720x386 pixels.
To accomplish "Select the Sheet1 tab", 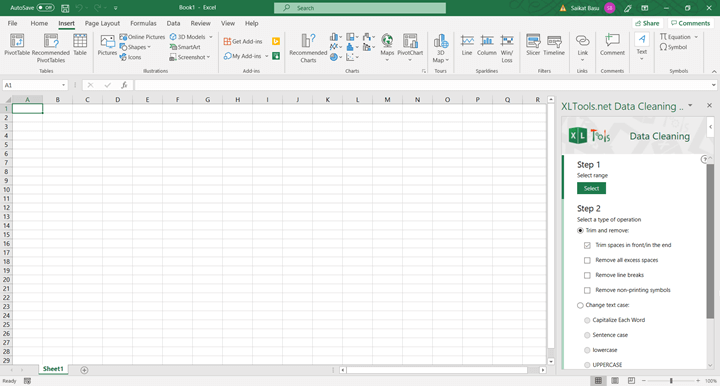I will [53, 369].
